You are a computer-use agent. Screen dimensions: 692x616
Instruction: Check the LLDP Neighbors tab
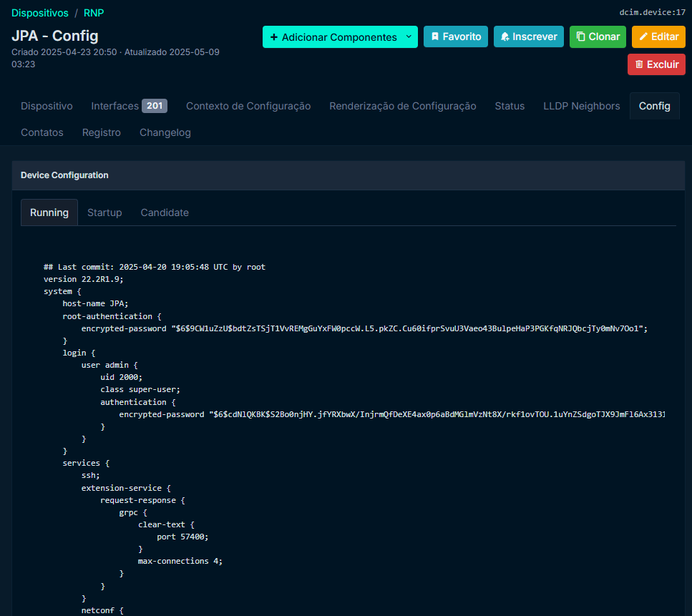pos(581,105)
